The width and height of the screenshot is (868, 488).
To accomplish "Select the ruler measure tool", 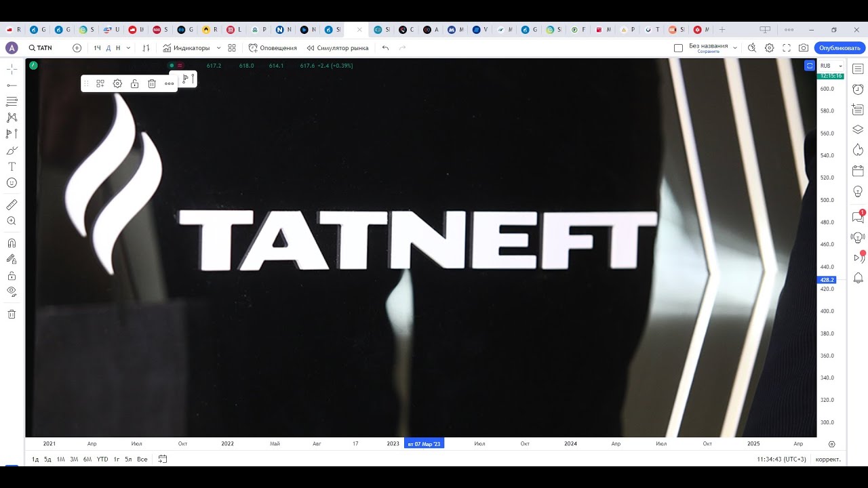I will click(12, 205).
